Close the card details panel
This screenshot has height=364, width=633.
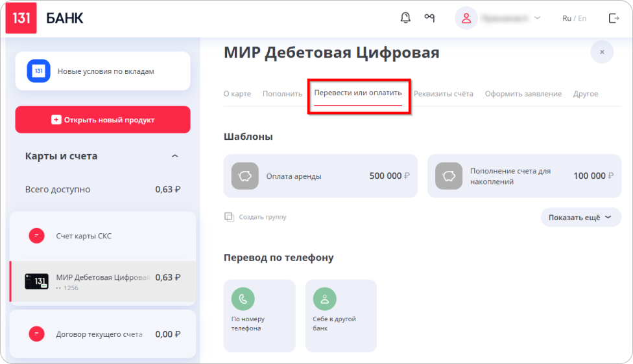(x=602, y=52)
